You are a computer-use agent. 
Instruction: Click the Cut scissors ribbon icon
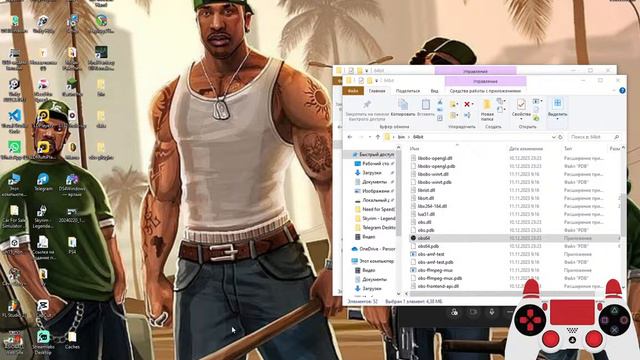tap(440, 102)
